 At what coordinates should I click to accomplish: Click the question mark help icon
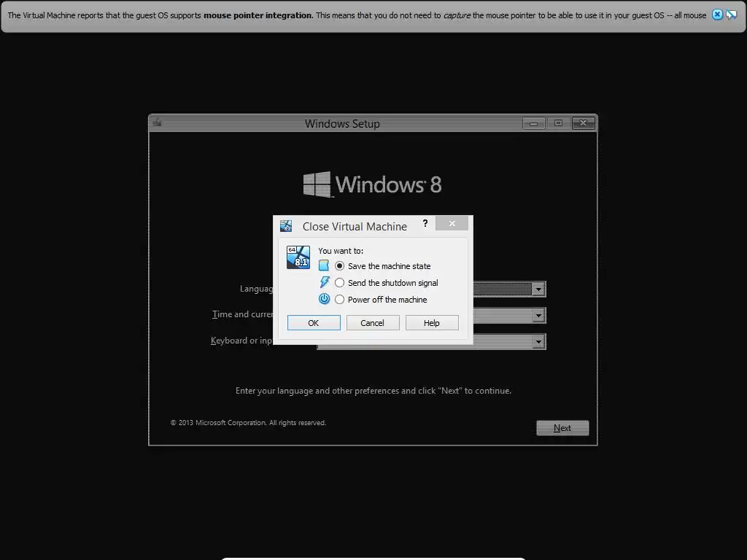[x=425, y=223]
